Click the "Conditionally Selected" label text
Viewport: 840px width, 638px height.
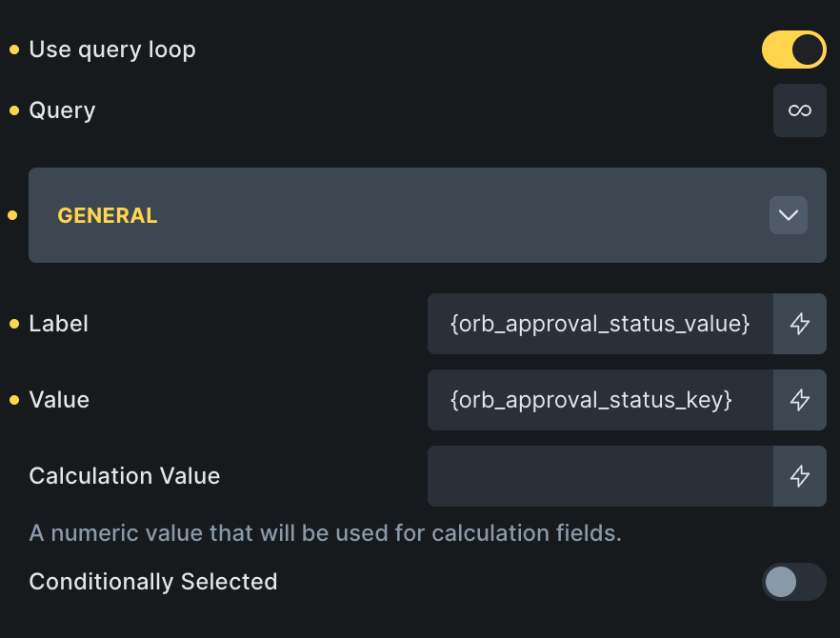coord(153,581)
